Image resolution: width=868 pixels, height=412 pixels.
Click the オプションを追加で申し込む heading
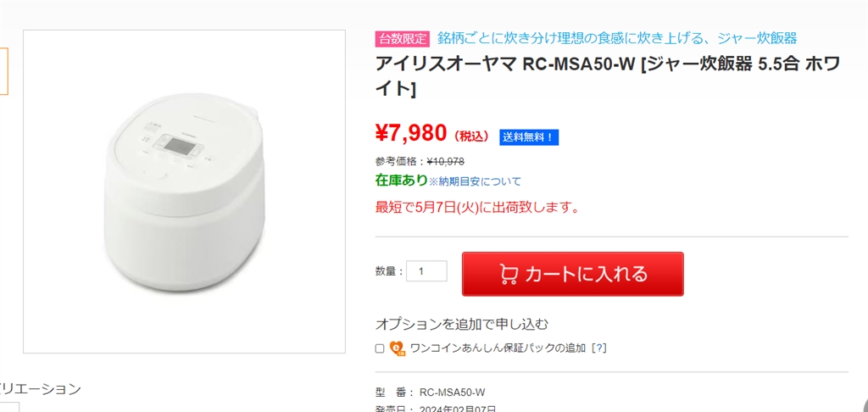tap(462, 324)
